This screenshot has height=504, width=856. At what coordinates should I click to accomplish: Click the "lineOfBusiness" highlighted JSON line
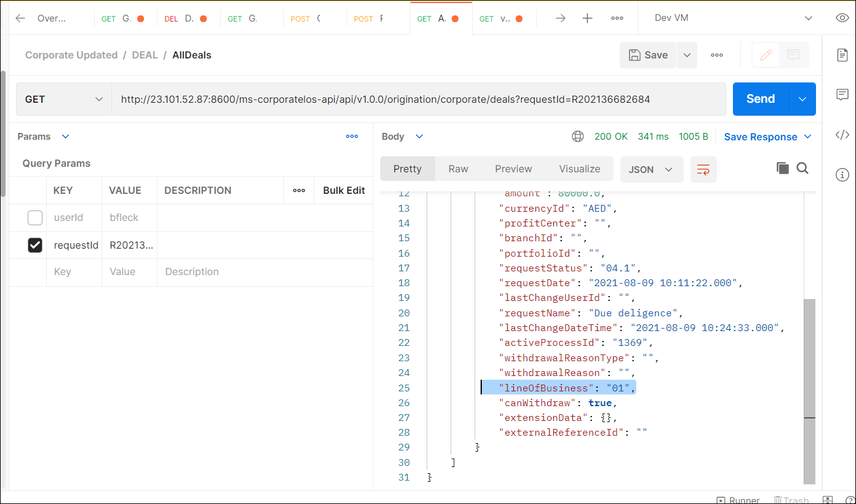(558, 388)
